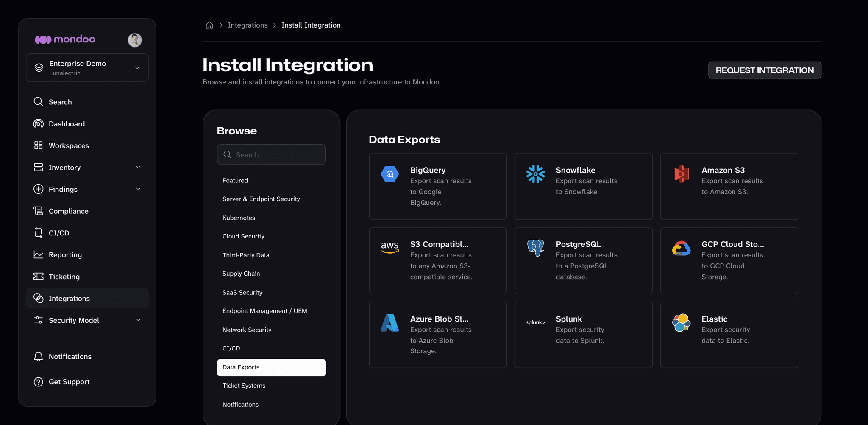
Task: Click the Security Model sliders icon
Action: tap(38, 320)
